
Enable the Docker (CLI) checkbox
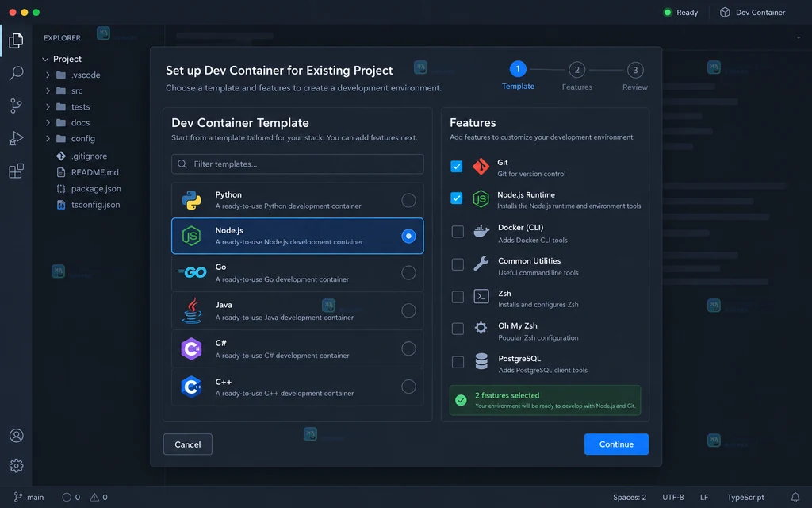pyautogui.click(x=458, y=231)
